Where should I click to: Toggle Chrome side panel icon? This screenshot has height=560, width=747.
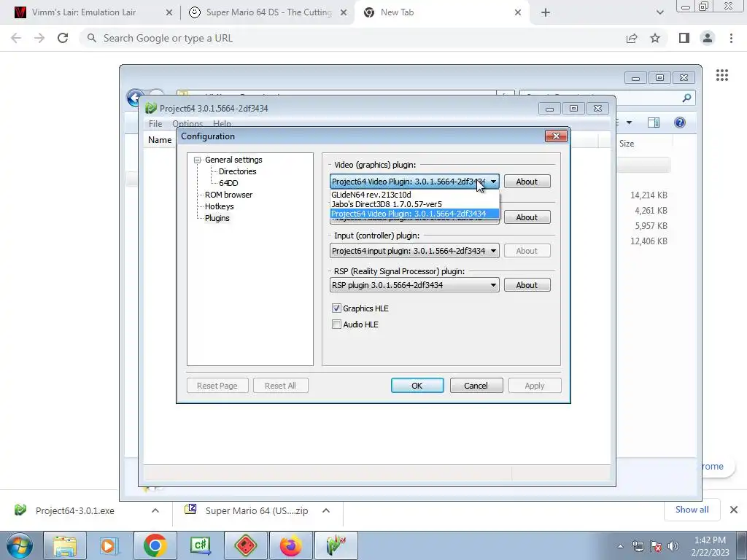(684, 38)
